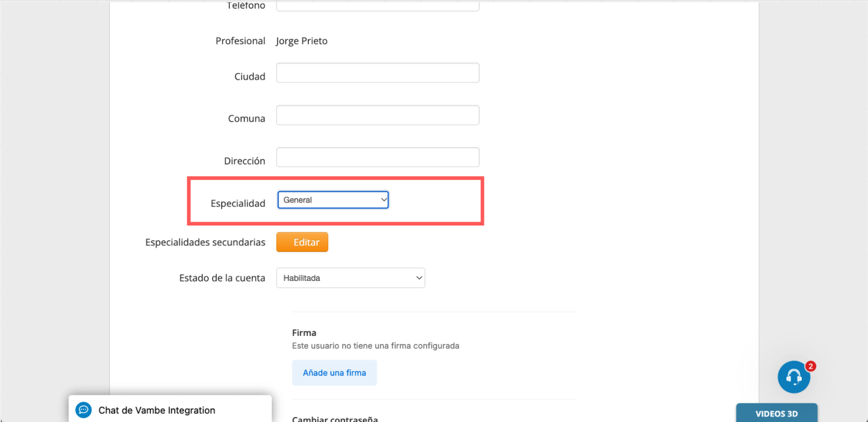The image size is (868, 422).
Task: Click the Ciudad field label
Action: point(250,76)
